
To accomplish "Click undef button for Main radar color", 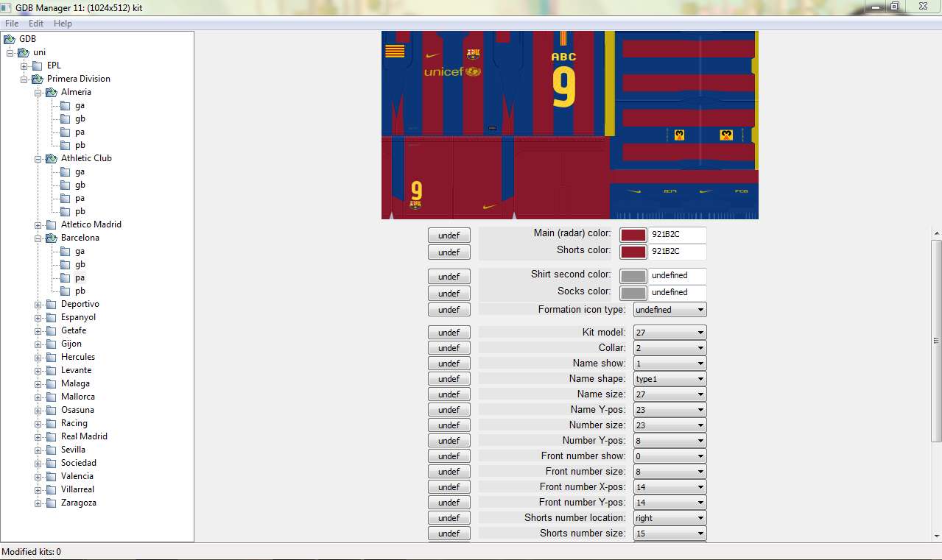I will pyautogui.click(x=449, y=235).
